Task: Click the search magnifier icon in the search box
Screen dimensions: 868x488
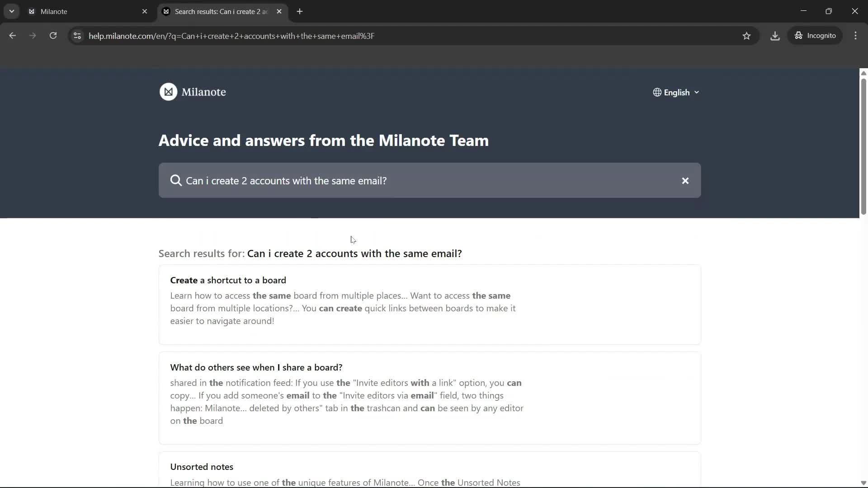Action: pyautogui.click(x=176, y=180)
